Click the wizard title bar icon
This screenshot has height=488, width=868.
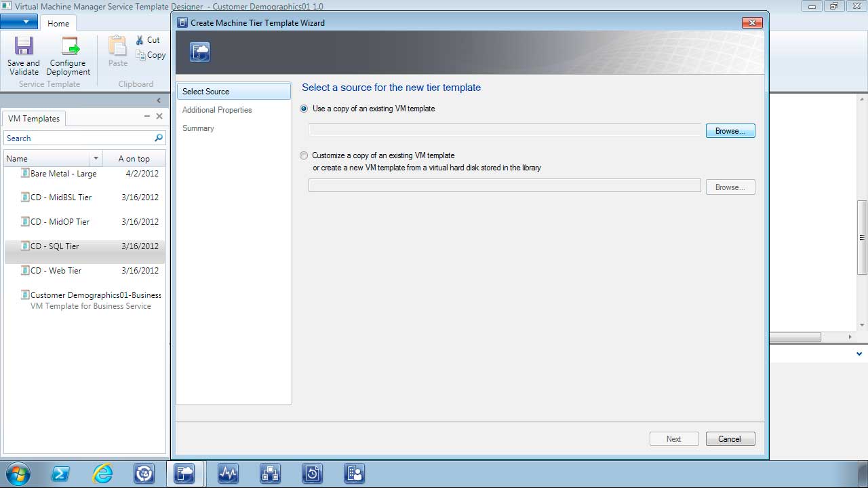point(182,22)
